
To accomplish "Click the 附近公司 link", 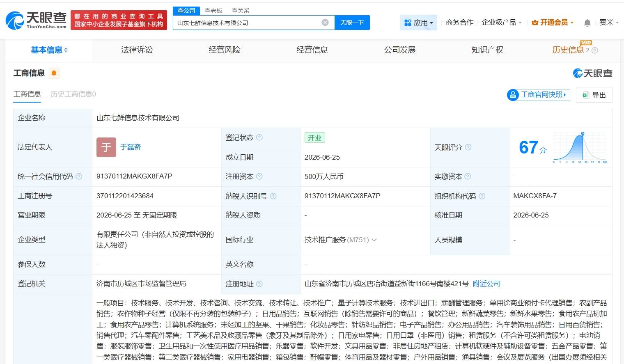I will click(x=486, y=284).
